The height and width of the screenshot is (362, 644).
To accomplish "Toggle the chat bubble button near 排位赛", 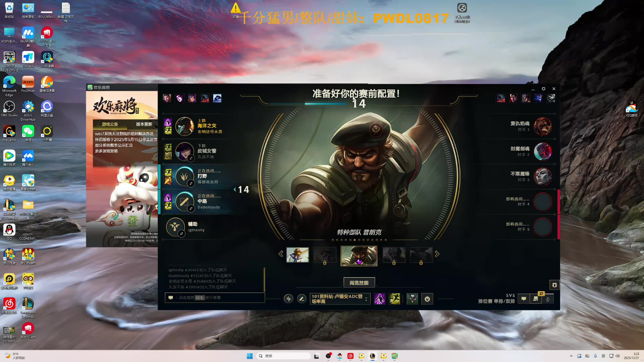I will point(524,299).
